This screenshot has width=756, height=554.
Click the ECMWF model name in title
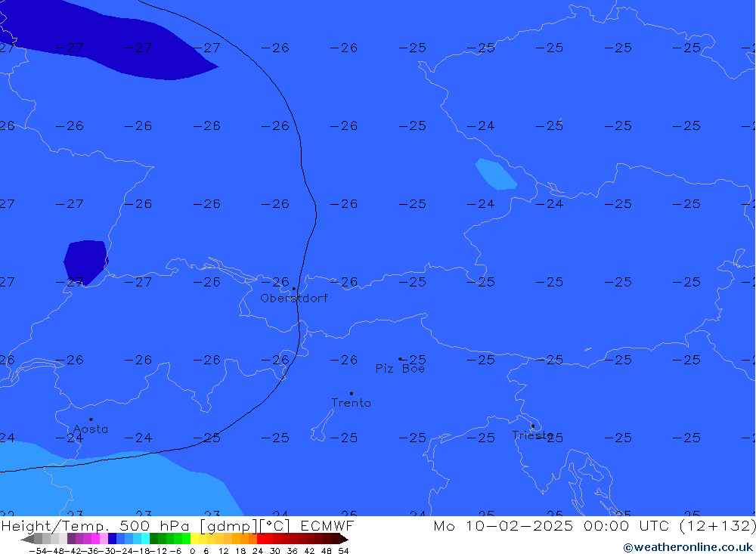click(327, 525)
